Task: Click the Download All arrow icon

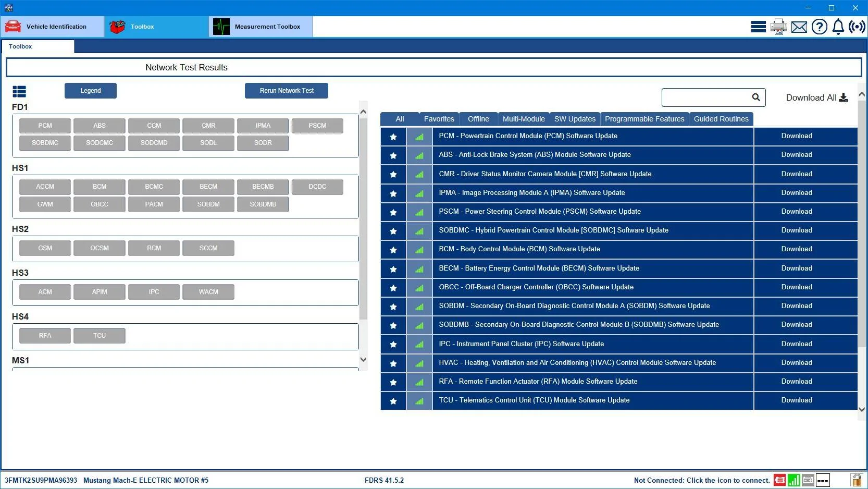Action: (844, 97)
